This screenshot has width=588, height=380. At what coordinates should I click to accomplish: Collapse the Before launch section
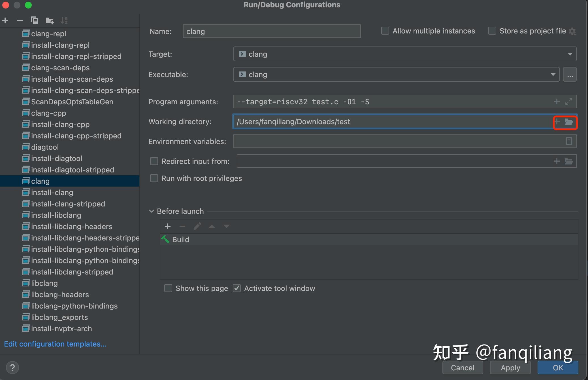[x=152, y=211]
